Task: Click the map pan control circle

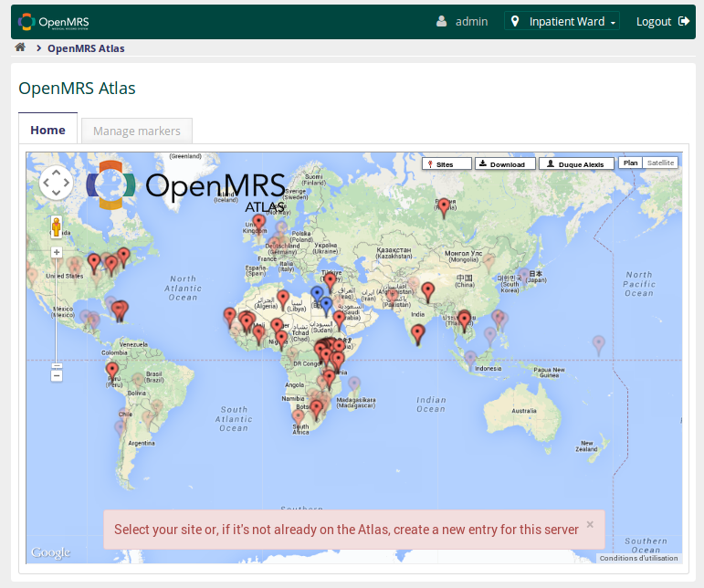Action: click(x=56, y=183)
